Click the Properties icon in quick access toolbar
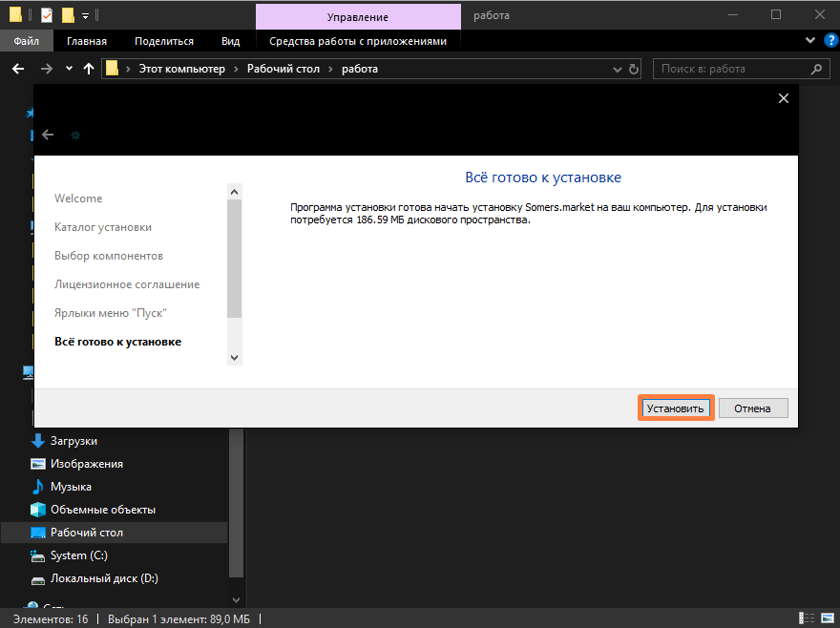This screenshot has height=628, width=840. pyautogui.click(x=47, y=15)
